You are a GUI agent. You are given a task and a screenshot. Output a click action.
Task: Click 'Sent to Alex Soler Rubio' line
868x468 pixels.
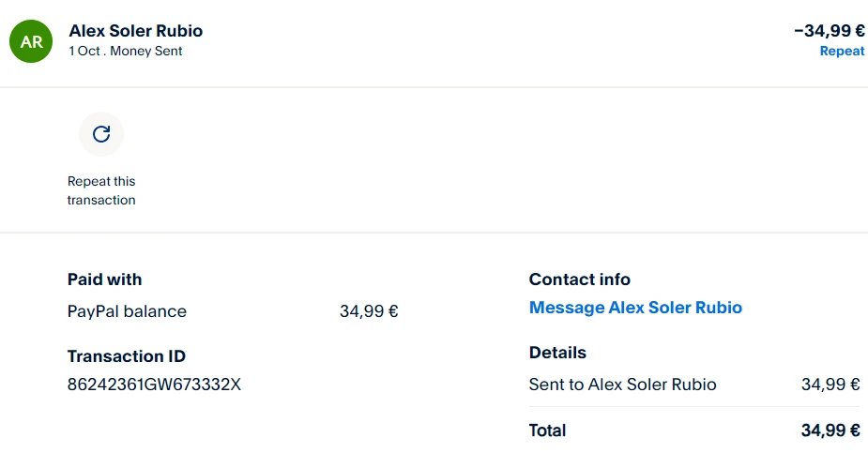(x=622, y=385)
